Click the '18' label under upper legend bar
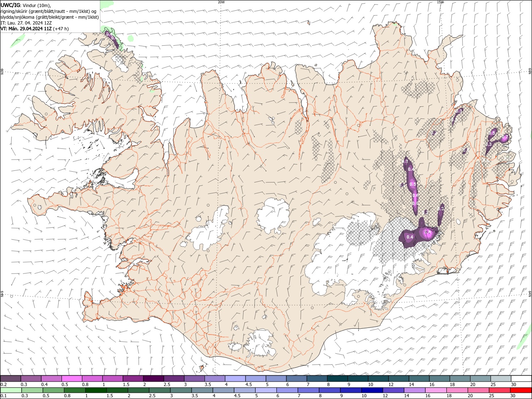Viewport: 532px width, 399px height. (x=452, y=384)
